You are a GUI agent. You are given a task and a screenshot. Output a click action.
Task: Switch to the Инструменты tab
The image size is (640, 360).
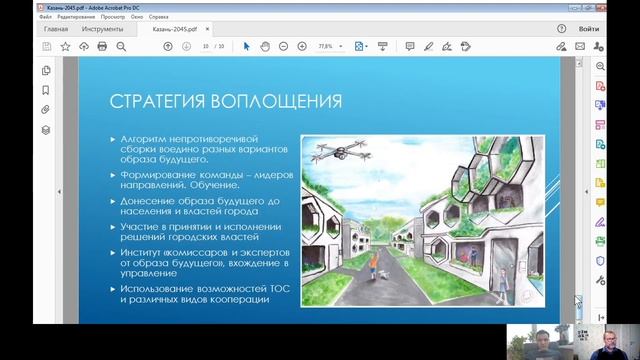[x=102, y=29]
